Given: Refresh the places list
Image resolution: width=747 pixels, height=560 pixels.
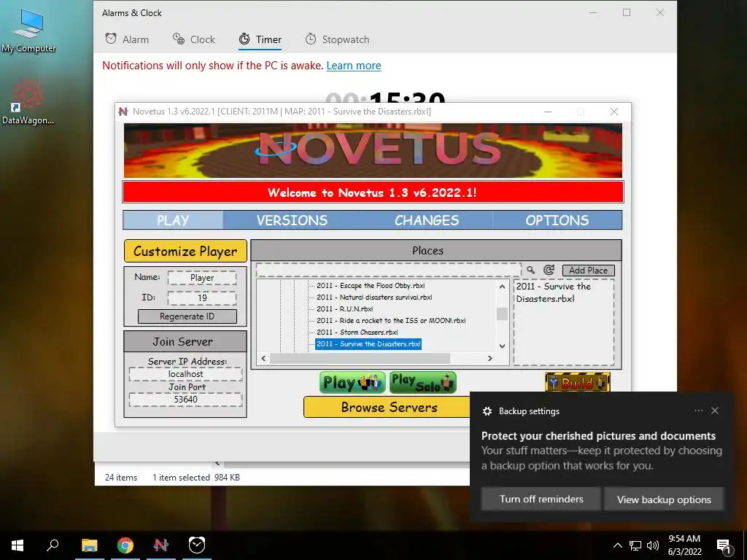Looking at the screenshot, I should (549, 270).
